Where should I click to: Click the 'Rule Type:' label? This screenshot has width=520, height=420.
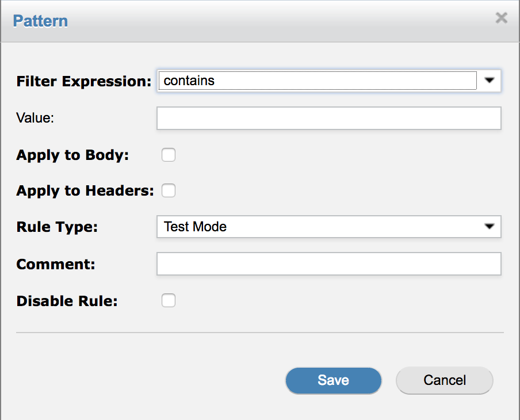[57, 227]
